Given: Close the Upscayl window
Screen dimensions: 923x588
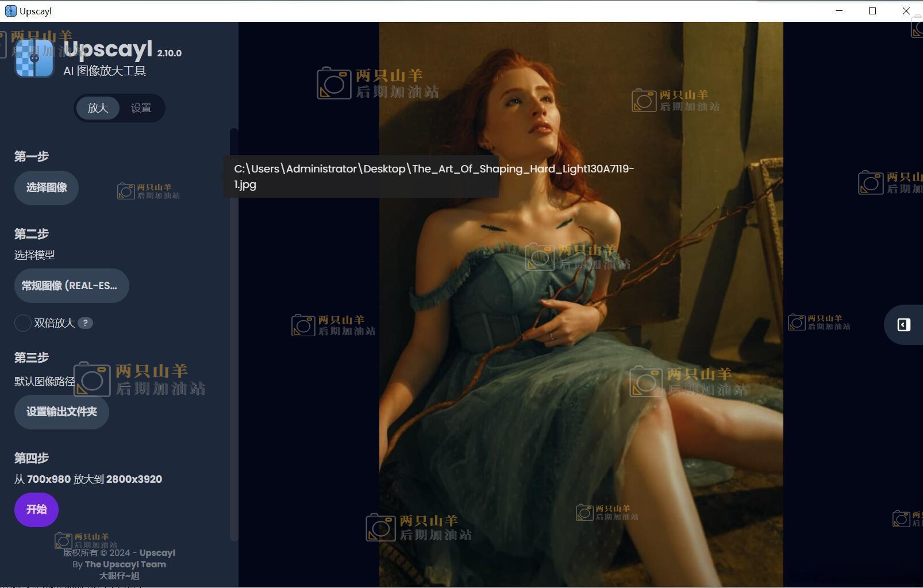Looking at the screenshot, I should click(906, 11).
